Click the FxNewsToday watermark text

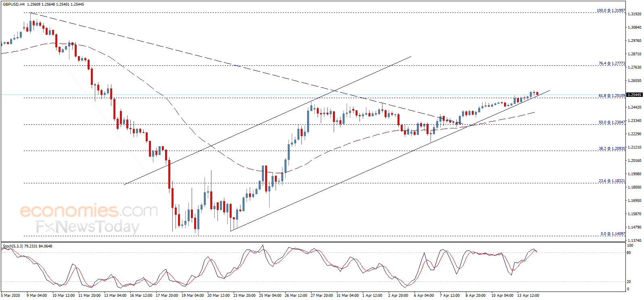click(x=88, y=227)
